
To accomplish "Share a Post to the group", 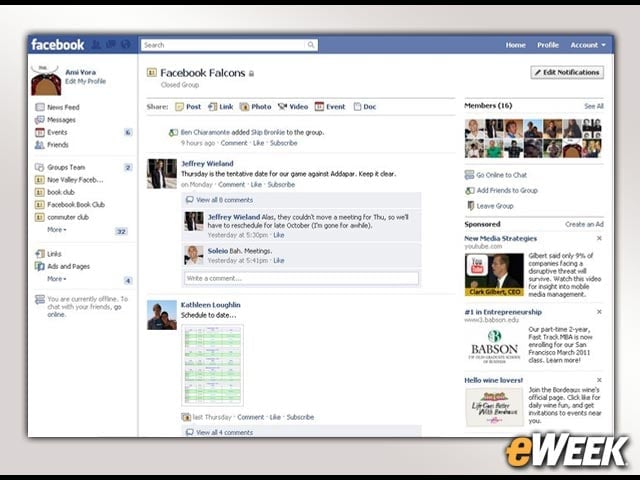I will [x=188, y=107].
